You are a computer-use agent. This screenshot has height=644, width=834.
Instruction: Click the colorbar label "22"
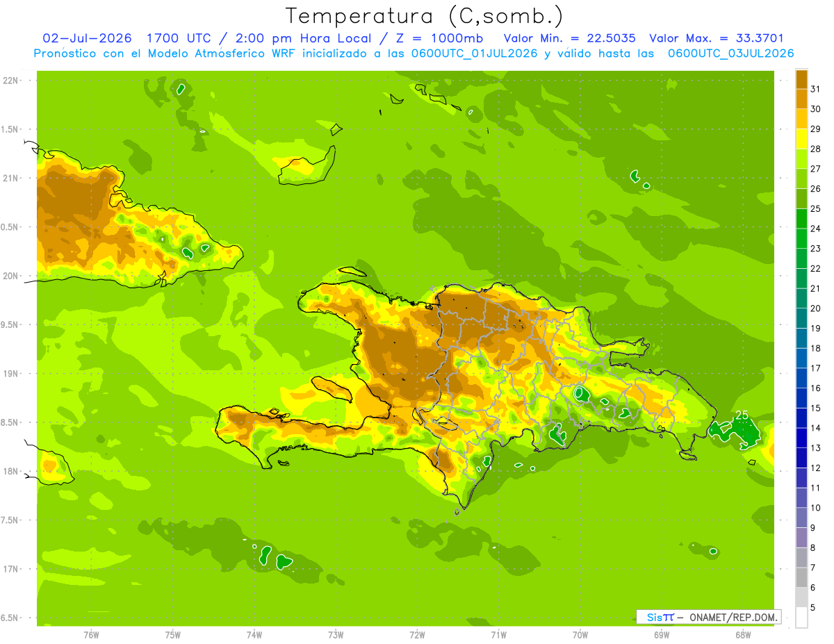tap(815, 269)
